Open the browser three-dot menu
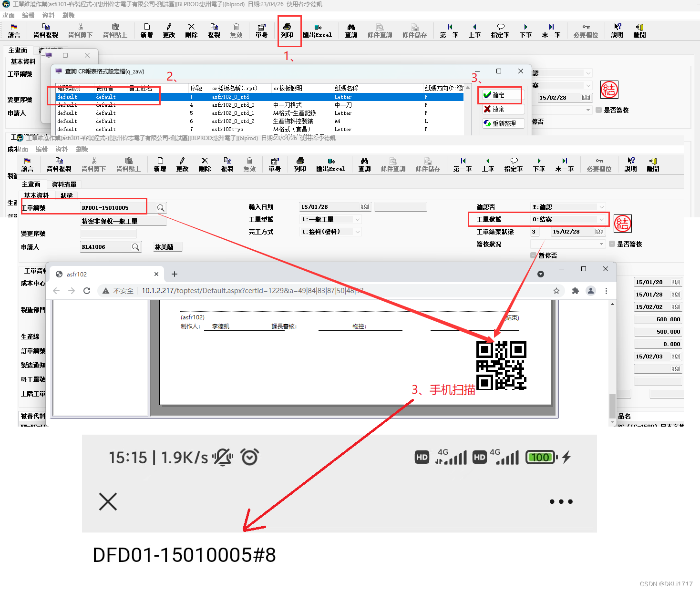The image size is (700, 591). point(606,291)
